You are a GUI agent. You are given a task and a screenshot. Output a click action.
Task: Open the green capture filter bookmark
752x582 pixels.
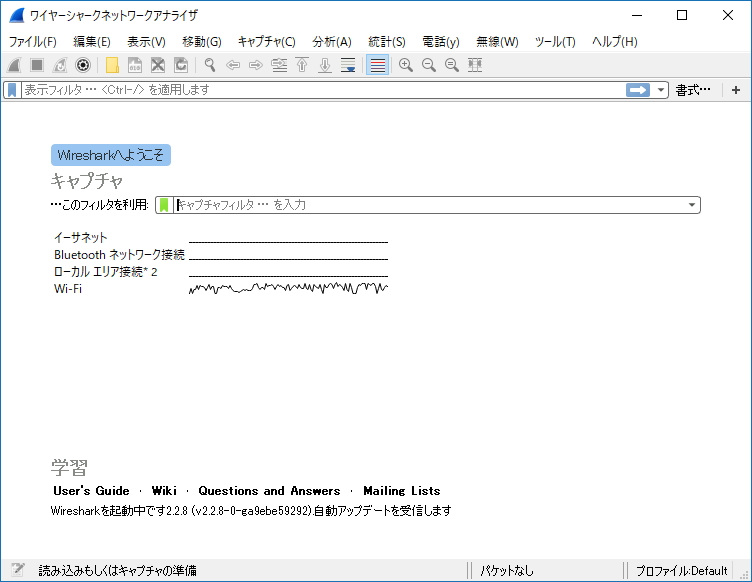[x=164, y=205]
